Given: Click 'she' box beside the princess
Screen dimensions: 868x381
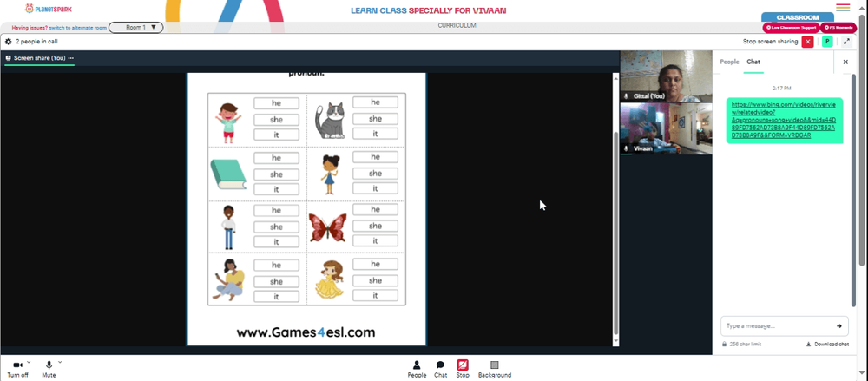Looking at the screenshot, I should [375, 280].
